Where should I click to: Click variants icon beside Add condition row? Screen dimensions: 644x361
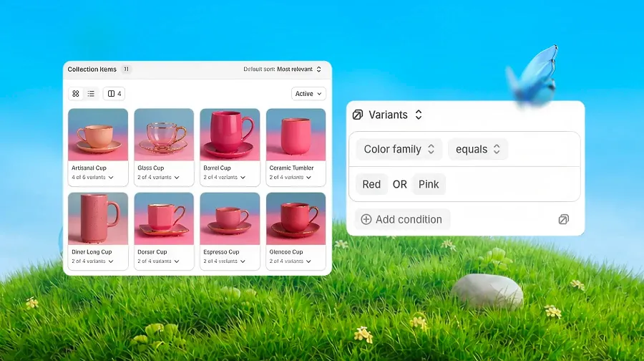tap(564, 220)
